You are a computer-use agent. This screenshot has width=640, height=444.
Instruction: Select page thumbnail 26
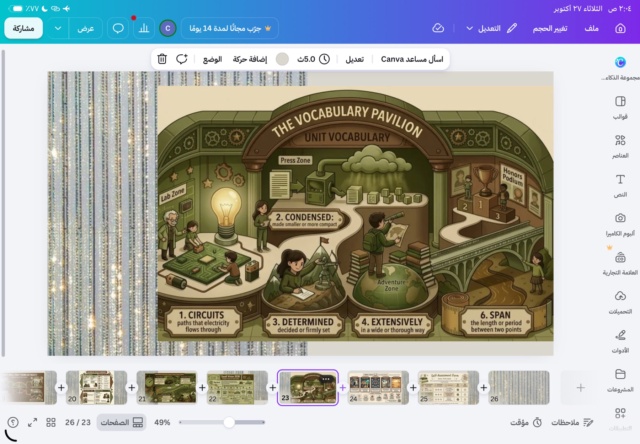tap(519, 387)
